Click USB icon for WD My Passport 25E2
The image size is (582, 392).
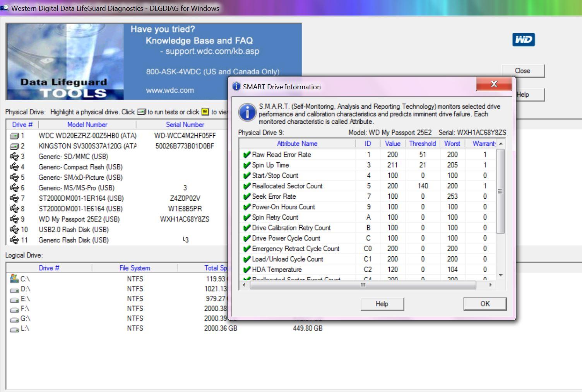pos(14,219)
